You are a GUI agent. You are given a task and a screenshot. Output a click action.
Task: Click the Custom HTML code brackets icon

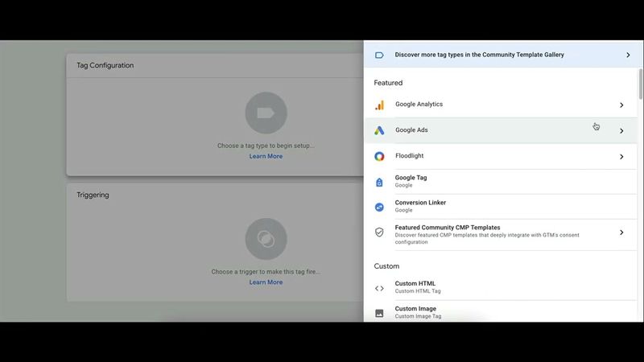(379, 288)
